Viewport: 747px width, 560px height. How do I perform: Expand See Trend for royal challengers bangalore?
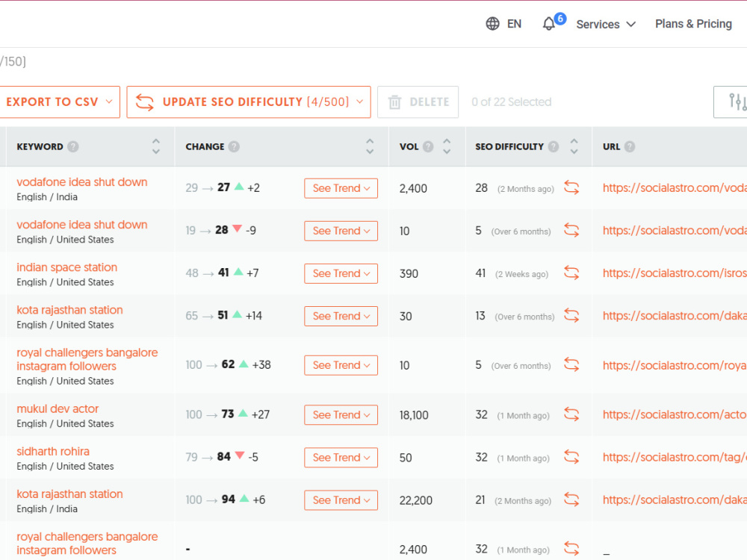[341, 365]
